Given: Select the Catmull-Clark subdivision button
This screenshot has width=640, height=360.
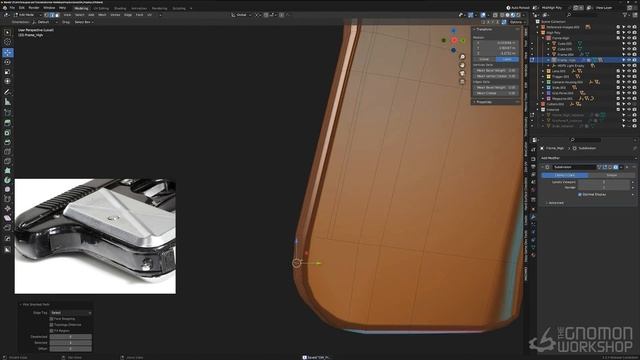Looking at the screenshot, I should [x=565, y=175].
